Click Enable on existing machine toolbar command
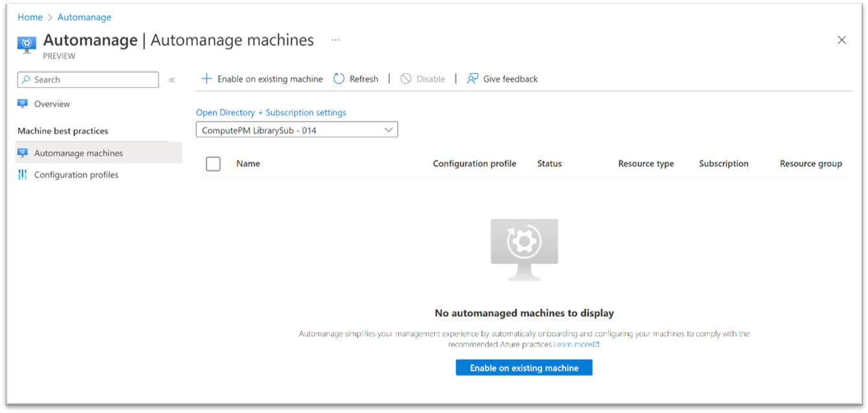 [x=262, y=79]
